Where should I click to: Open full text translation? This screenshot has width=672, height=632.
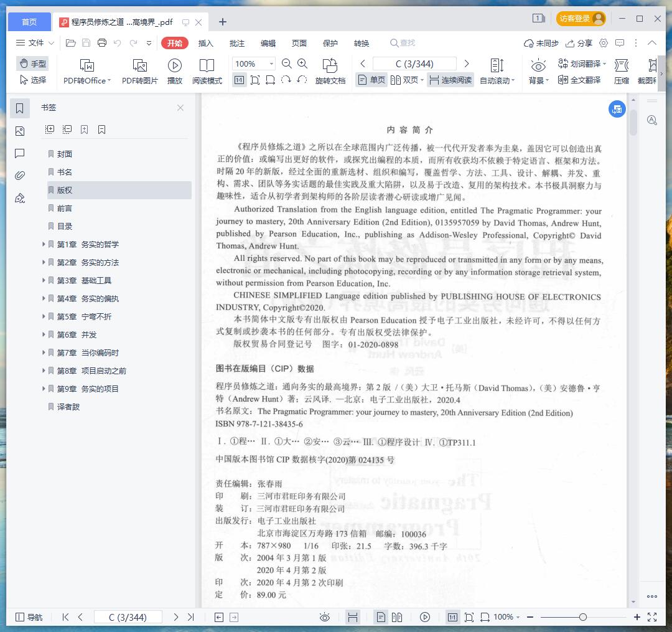[x=579, y=80]
